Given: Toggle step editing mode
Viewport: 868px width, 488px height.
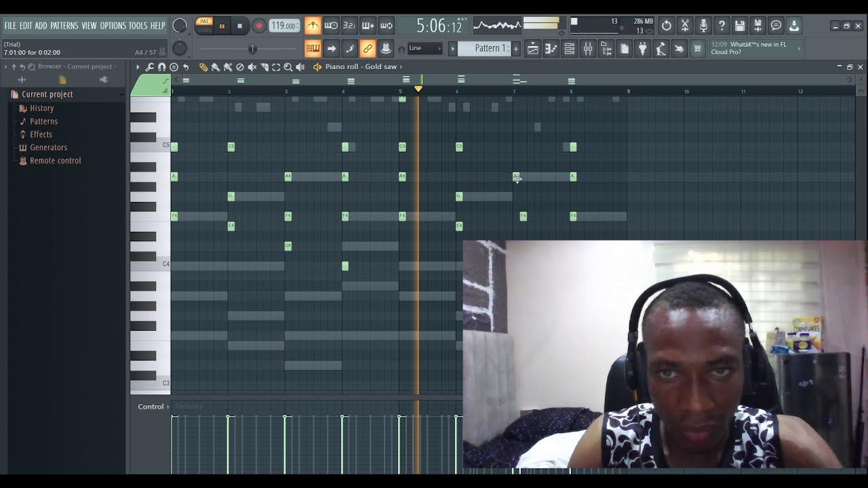Looking at the screenshot, I should pyautogui.click(x=349, y=48).
